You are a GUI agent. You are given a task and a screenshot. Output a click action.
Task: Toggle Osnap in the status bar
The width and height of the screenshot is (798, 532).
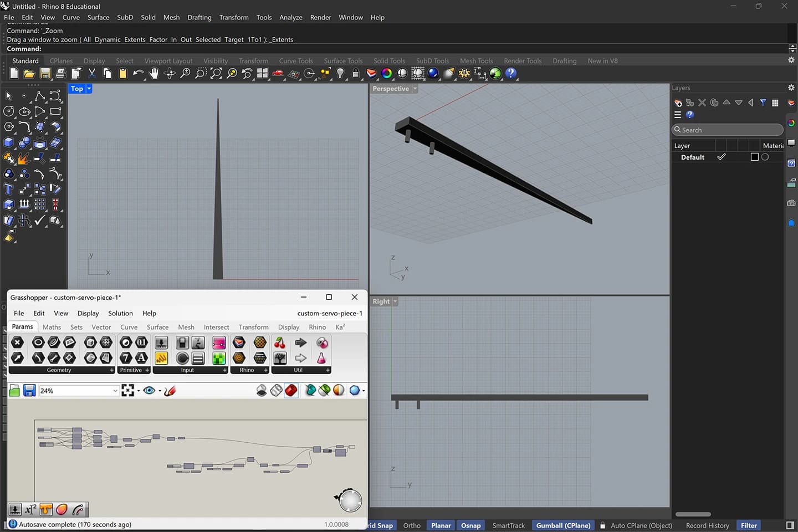[470, 525]
